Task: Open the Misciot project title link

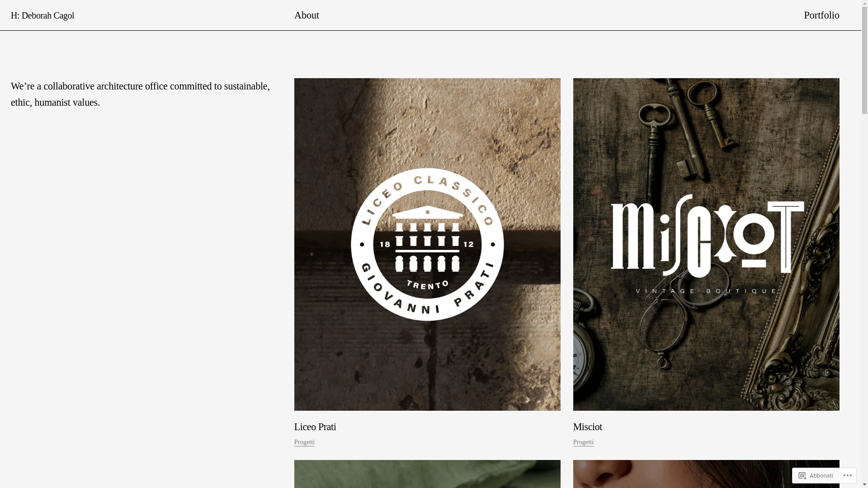Action: coord(587,427)
